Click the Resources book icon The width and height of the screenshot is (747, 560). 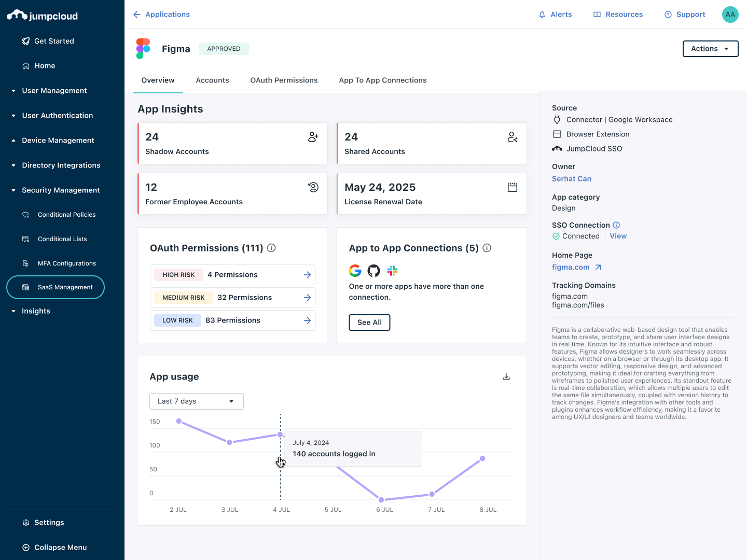597,15
